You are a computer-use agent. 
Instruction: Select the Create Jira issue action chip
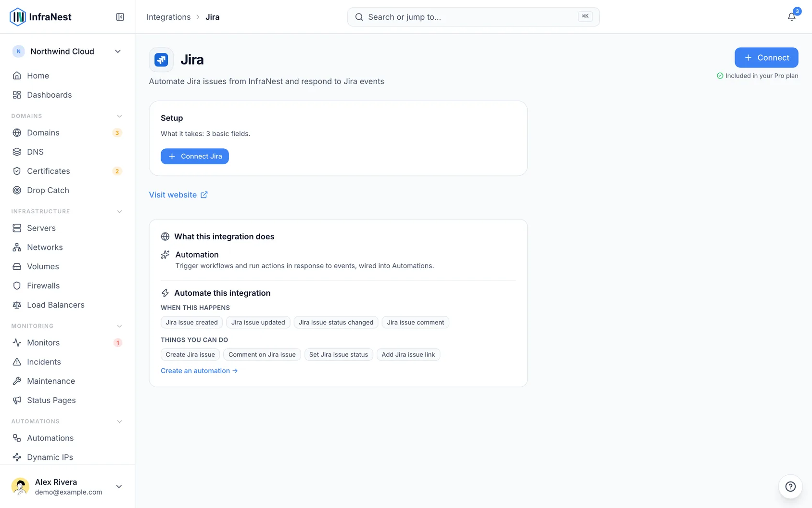(190, 354)
